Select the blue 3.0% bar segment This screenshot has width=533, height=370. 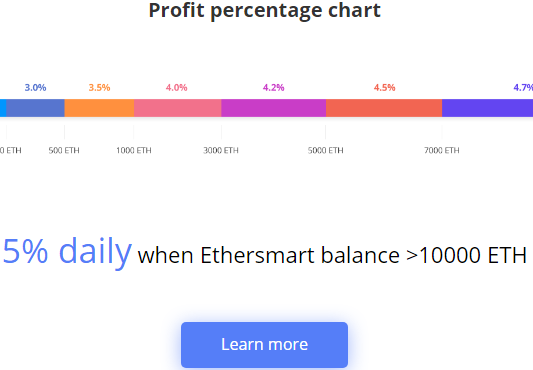[x=35, y=108]
